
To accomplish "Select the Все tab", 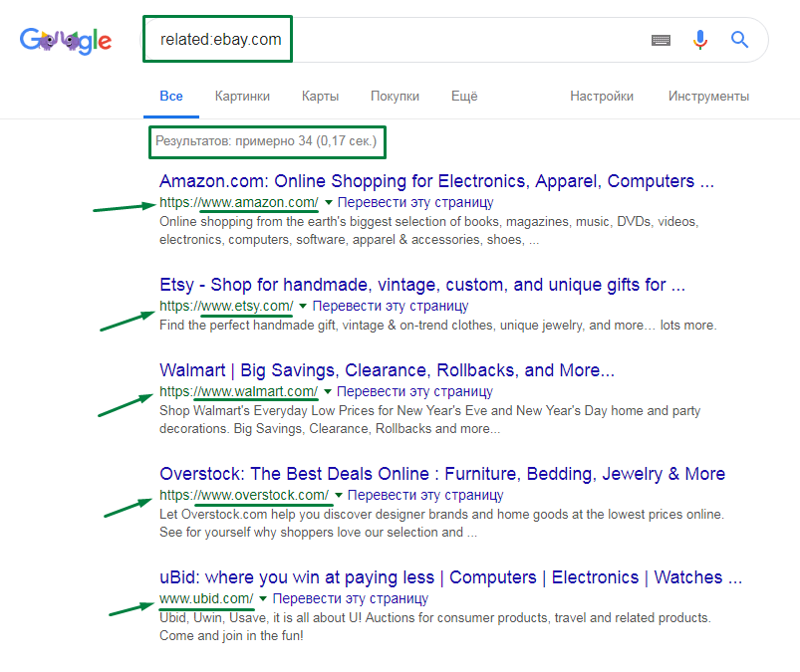I will point(171,96).
